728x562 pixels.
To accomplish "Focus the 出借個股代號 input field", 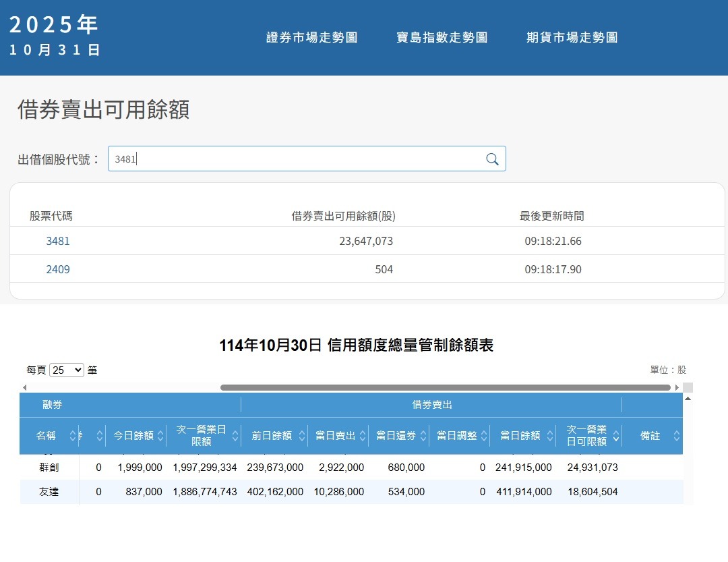I will 297,159.
